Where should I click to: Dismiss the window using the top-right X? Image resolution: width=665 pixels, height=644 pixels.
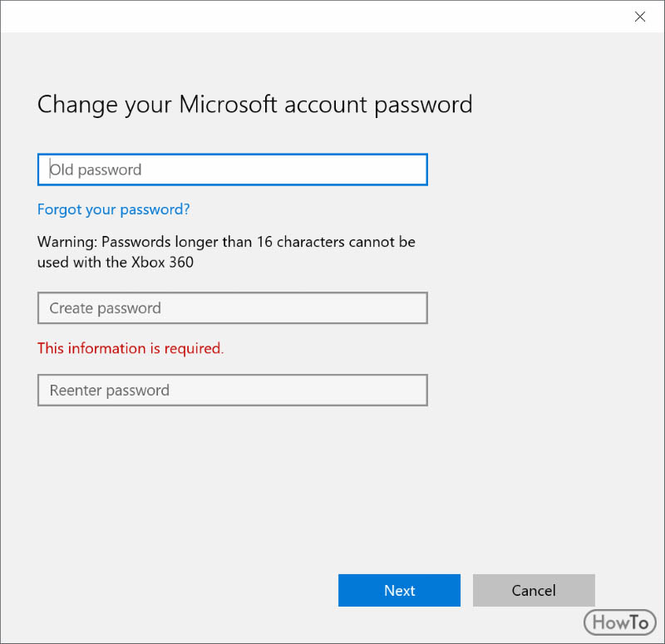(x=639, y=17)
